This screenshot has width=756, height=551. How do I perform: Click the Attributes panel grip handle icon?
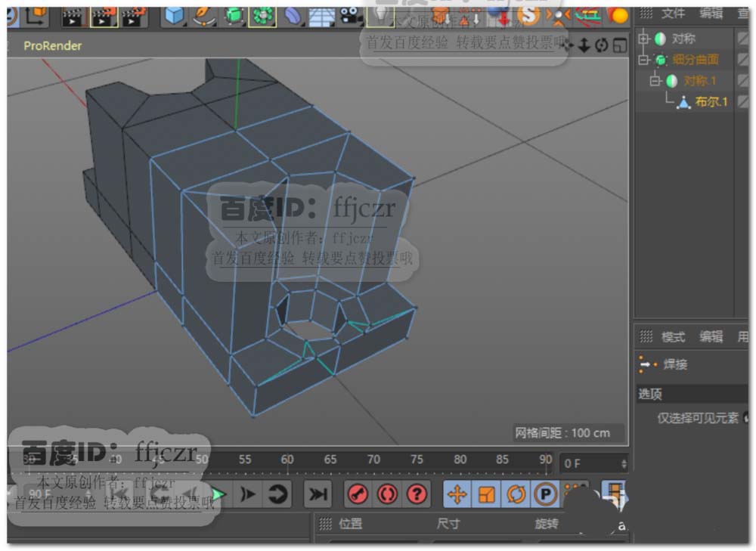[x=646, y=336]
